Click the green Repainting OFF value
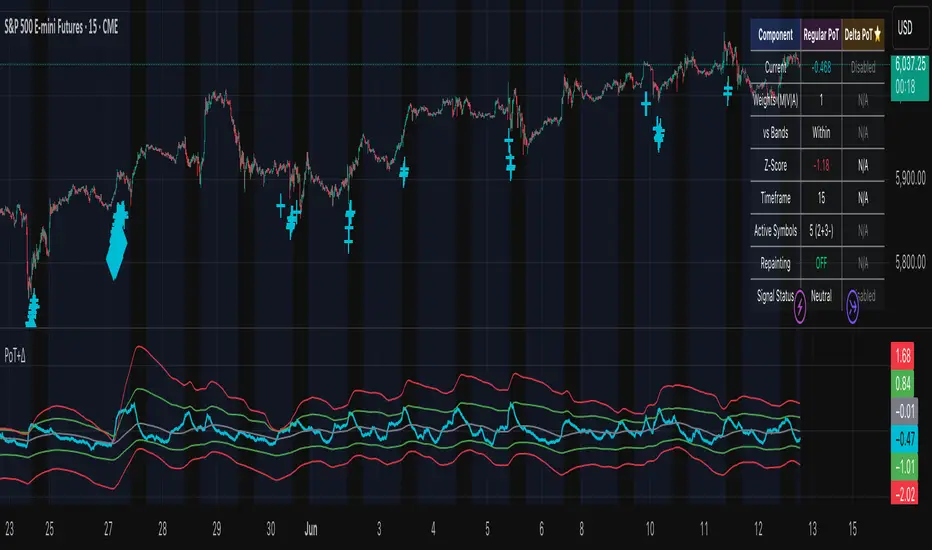This screenshot has height=550, width=932. (x=821, y=263)
